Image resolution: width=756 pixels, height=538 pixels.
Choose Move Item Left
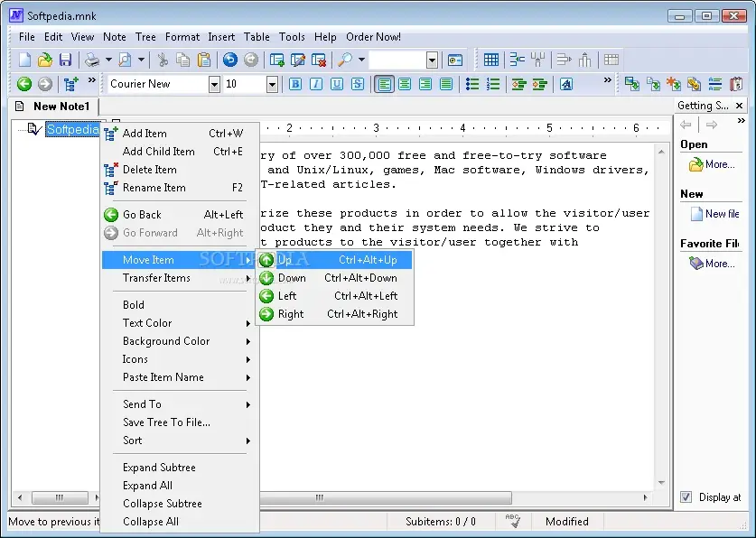coord(334,296)
